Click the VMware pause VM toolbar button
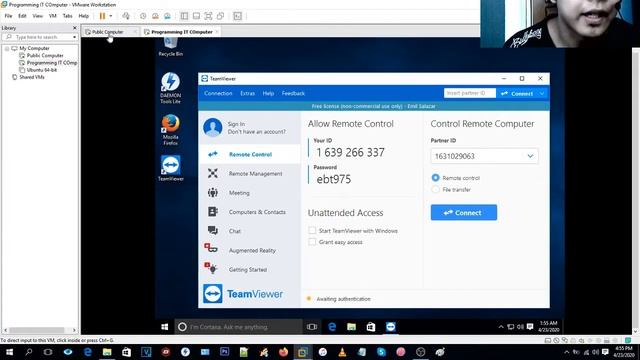The width and height of the screenshot is (640, 360). coord(102,16)
